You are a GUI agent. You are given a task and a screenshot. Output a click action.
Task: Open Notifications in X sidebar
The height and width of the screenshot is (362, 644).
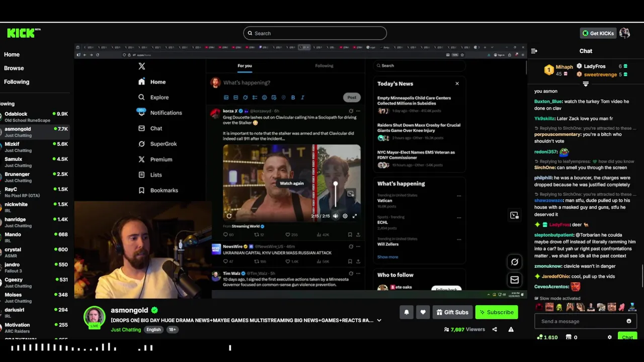pos(159,113)
